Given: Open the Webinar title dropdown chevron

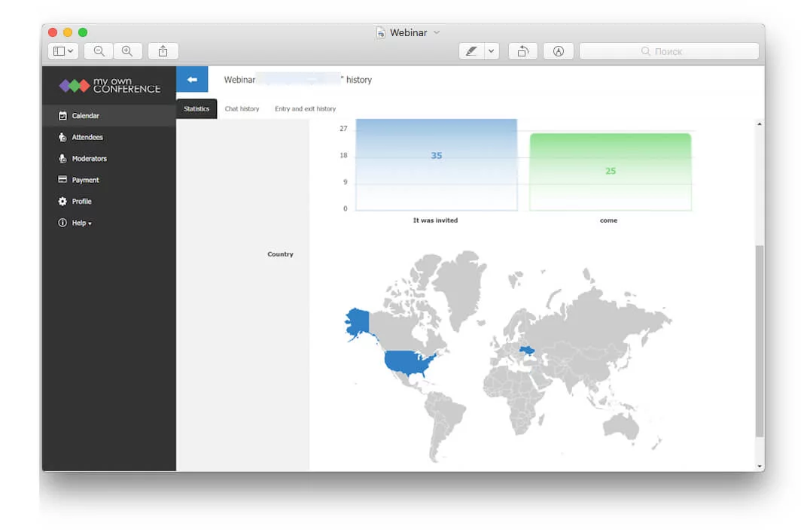Looking at the screenshot, I should (437, 32).
